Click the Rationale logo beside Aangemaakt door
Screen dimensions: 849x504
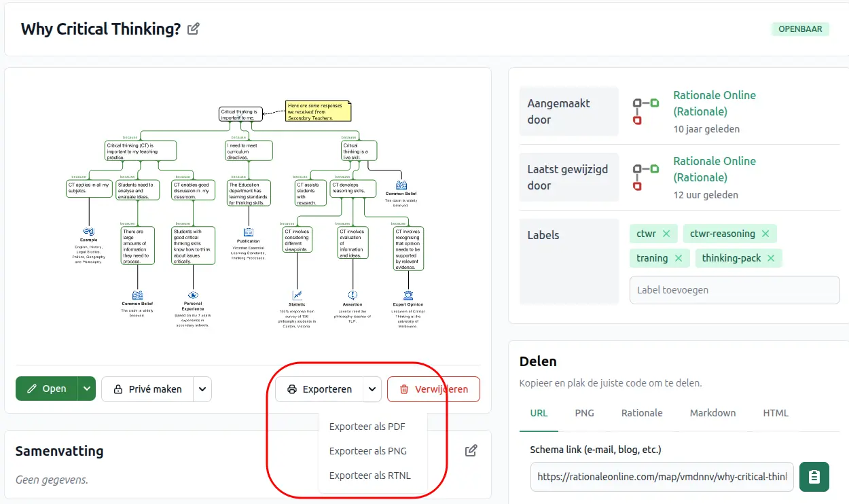646,111
